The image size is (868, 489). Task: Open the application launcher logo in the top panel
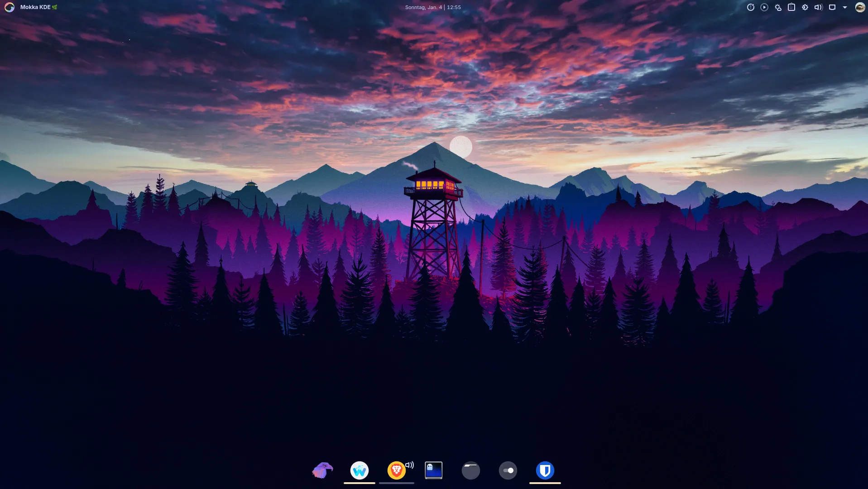[10, 7]
